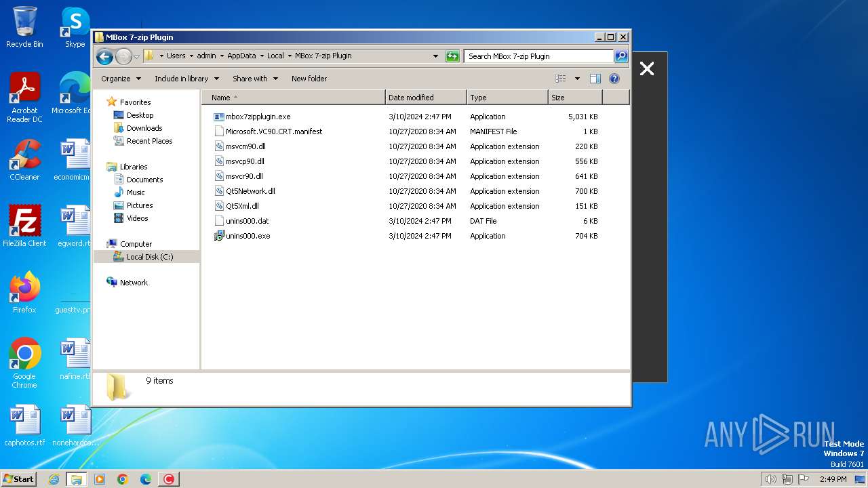Select the CCleaner desktop icon

[24, 160]
